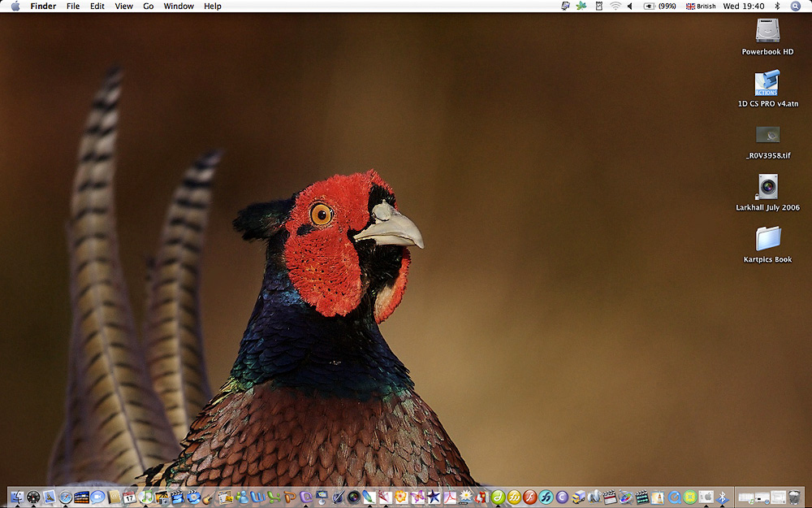The image size is (812, 508).
Task: Select the Larkhall July 2006 volume
Action: (767, 187)
